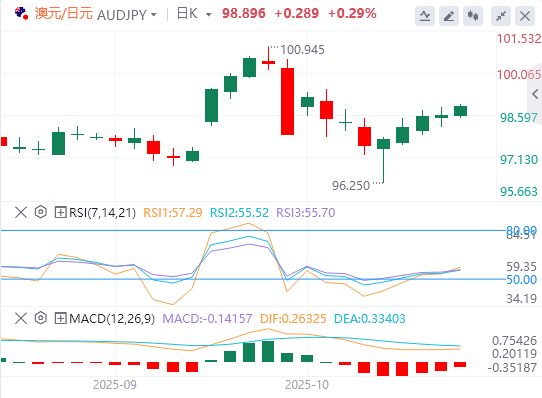
Task: Click the 101.532 price axis label
Action: [519, 39]
